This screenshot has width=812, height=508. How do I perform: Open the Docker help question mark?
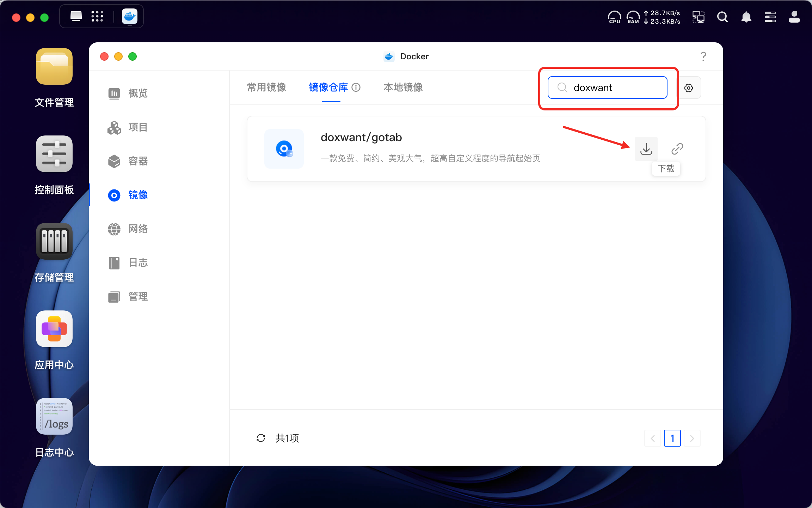pos(703,56)
